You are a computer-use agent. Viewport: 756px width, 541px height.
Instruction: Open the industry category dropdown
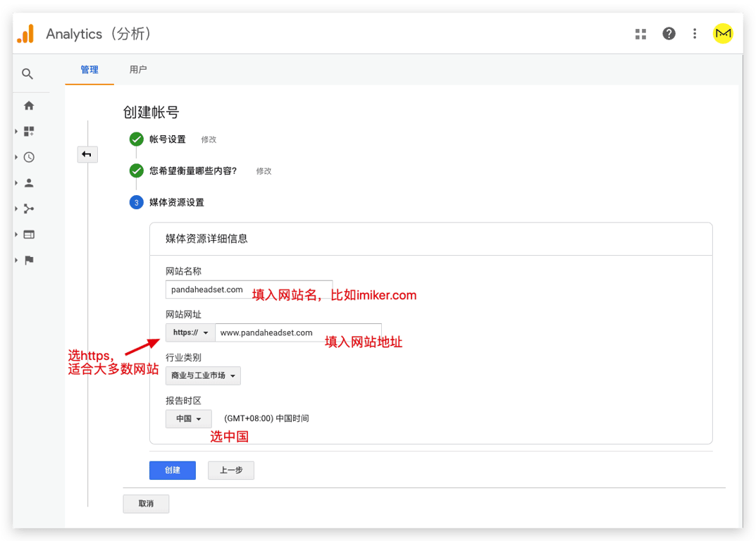(203, 375)
